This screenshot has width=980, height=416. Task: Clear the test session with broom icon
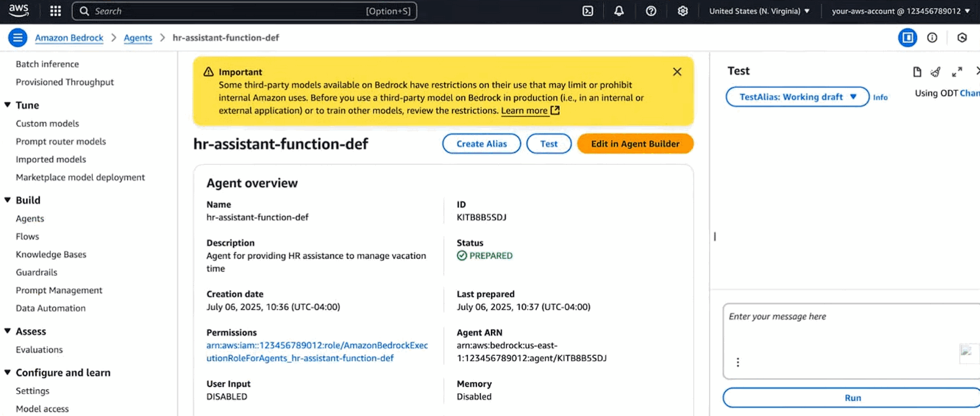[935, 72]
